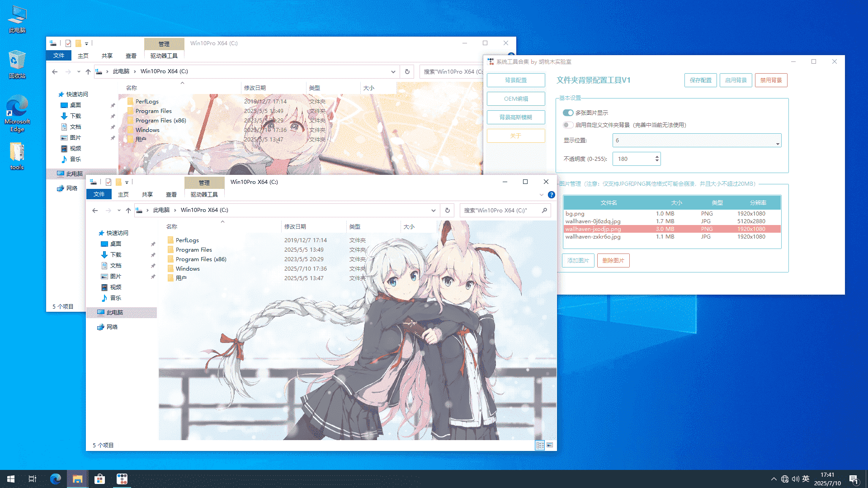This screenshot has width=868, height=488.
Task: Expand the ribbon in front Explorer window
Action: (x=541, y=195)
